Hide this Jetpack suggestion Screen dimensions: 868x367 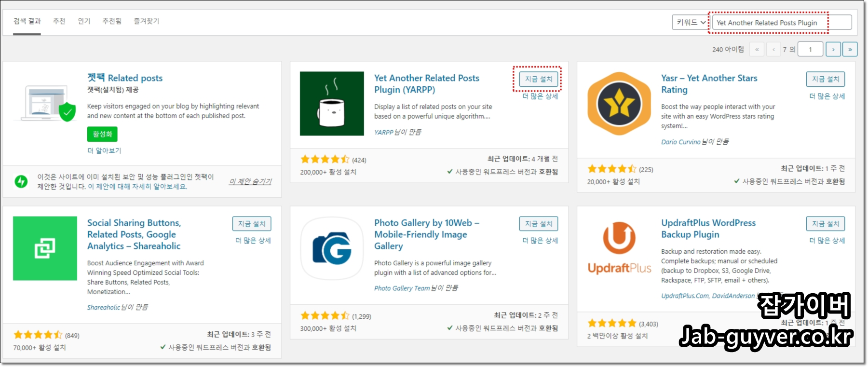point(250,181)
